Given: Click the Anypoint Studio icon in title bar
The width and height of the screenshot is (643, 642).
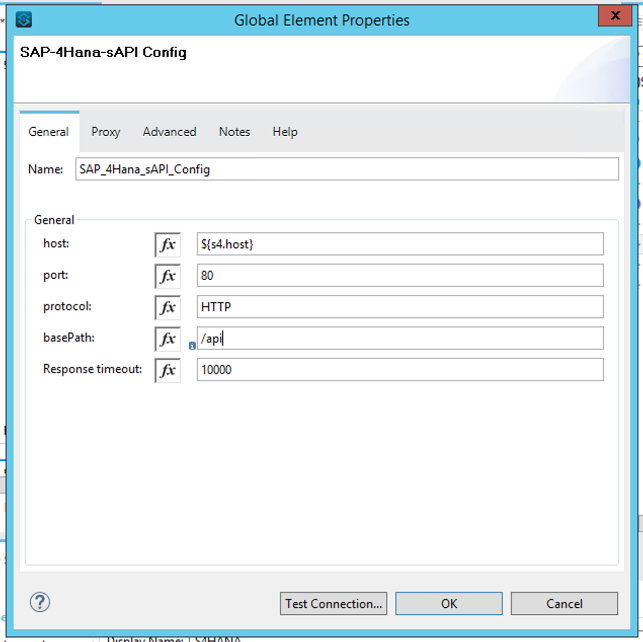Looking at the screenshot, I should [x=24, y=19].
